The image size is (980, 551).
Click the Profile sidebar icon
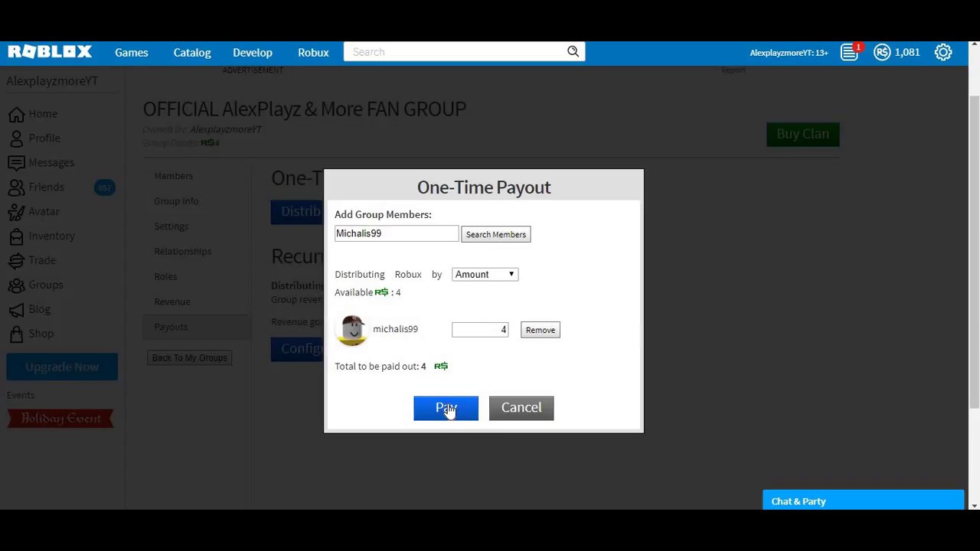click(x=16, y=139)
